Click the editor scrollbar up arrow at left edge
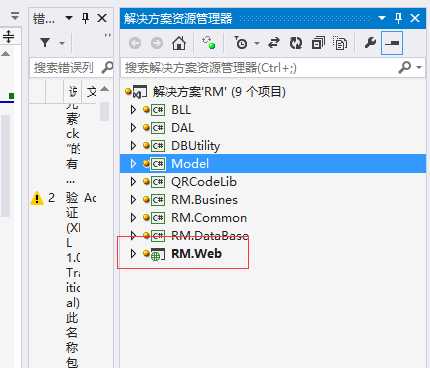 6,53
